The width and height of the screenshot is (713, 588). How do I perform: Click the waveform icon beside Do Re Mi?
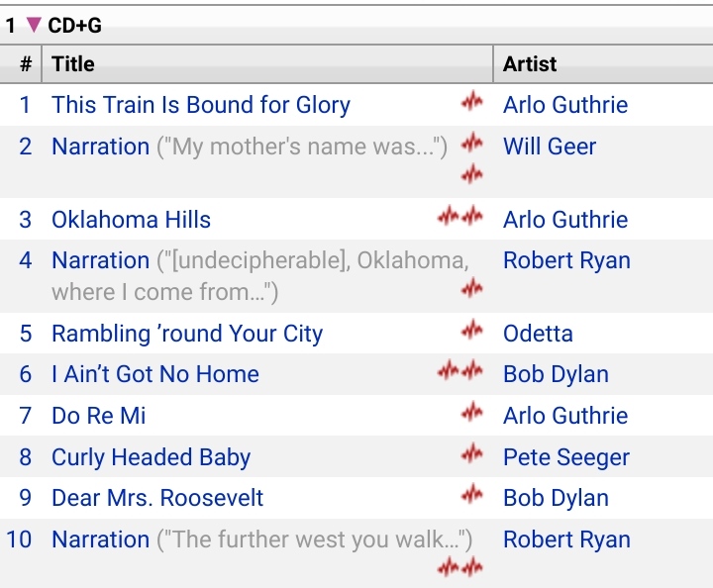(x=472, y=412)
